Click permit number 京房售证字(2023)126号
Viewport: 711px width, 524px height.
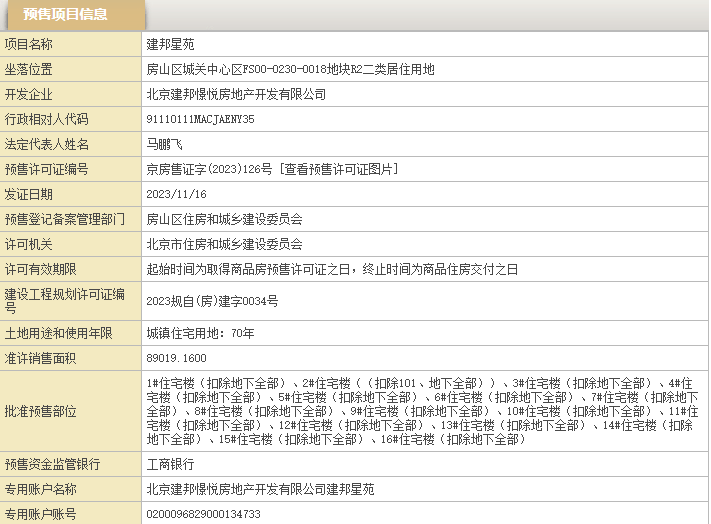tap(209, 169)
